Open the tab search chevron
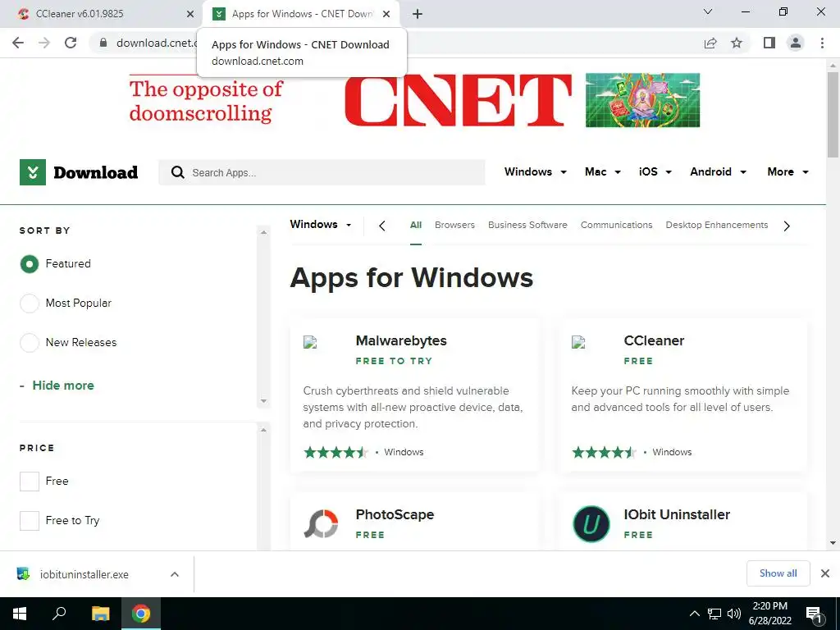840x630 pixels. (708, 11)
